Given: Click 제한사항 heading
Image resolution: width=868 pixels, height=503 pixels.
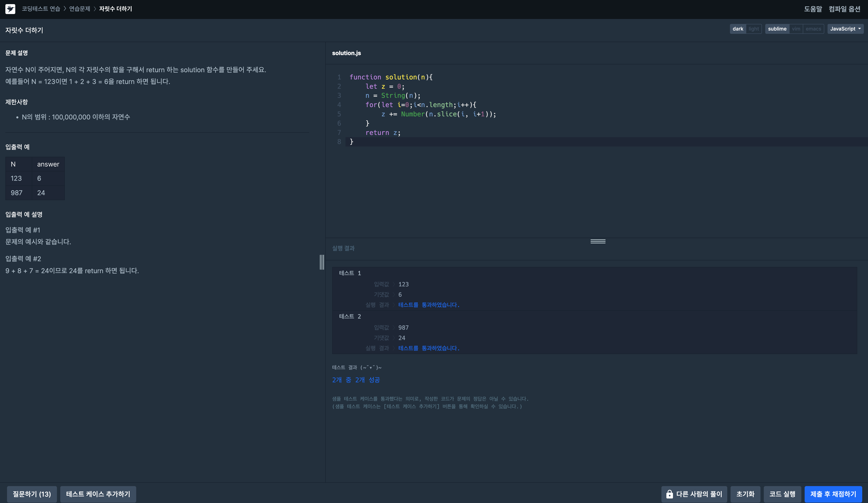Looking at the screenshot, I should point(17,102).
